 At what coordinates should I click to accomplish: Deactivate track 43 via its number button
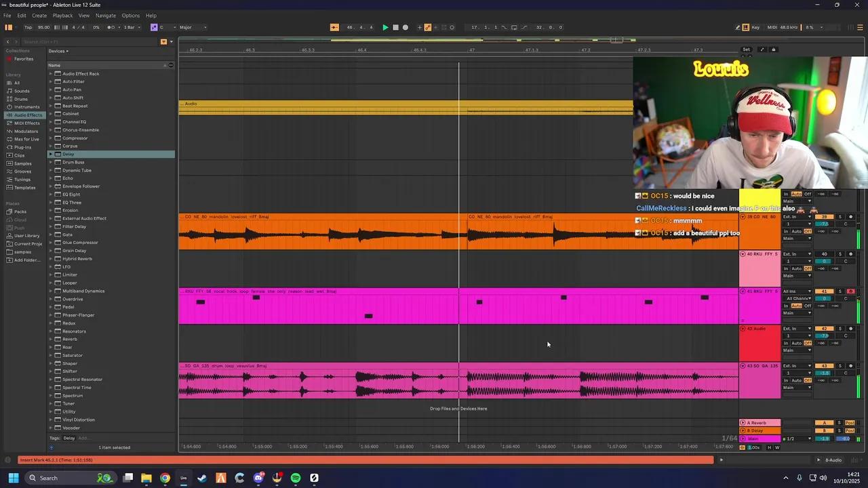coord(824,366)
